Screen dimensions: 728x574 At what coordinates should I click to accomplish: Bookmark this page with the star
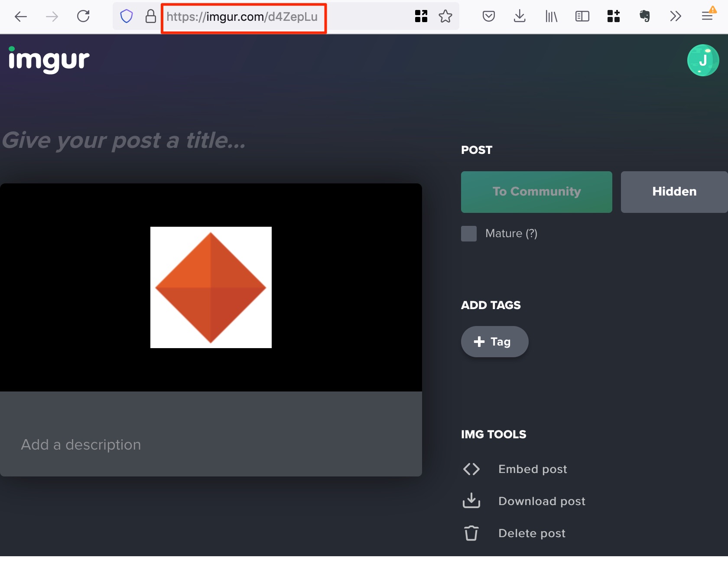445,17
